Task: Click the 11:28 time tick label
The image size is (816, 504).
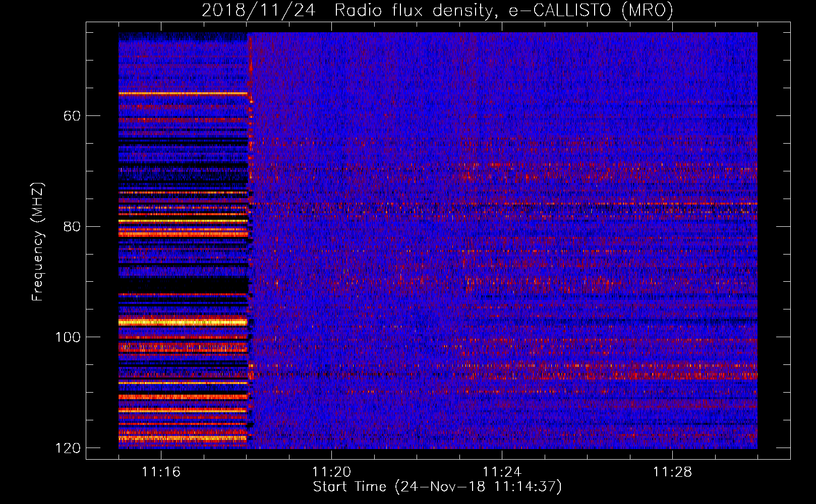Action: click(x=672, y=472)
